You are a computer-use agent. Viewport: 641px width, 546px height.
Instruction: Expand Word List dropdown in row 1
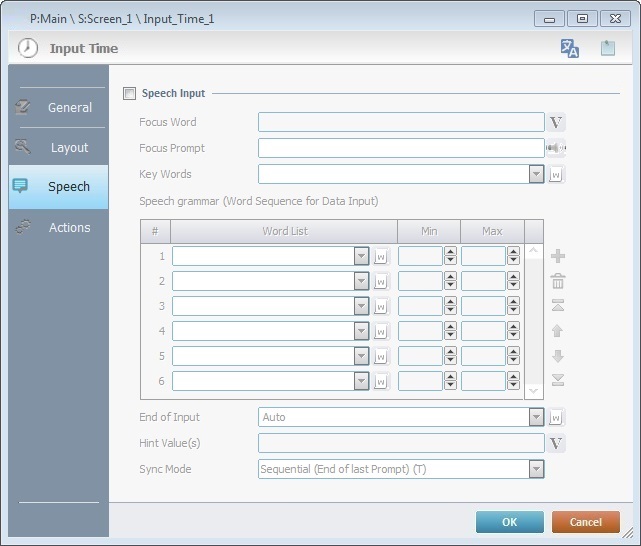click(361, 256)
